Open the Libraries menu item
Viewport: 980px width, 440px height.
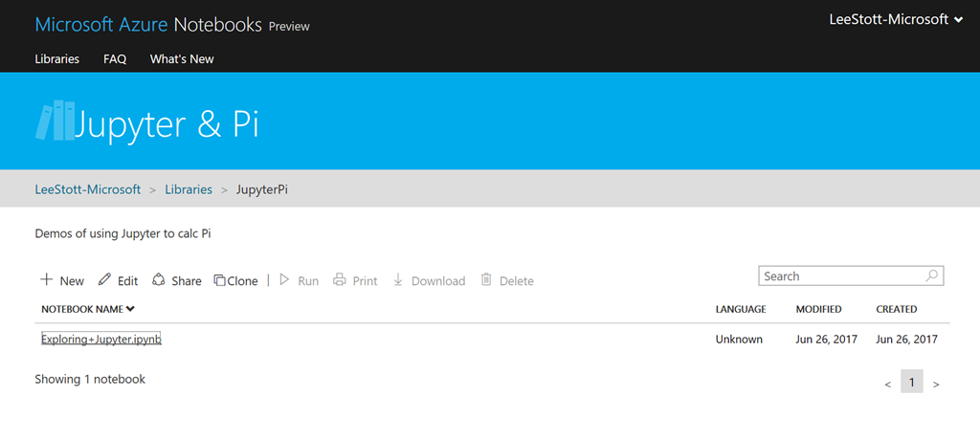(x=57, y=59)
